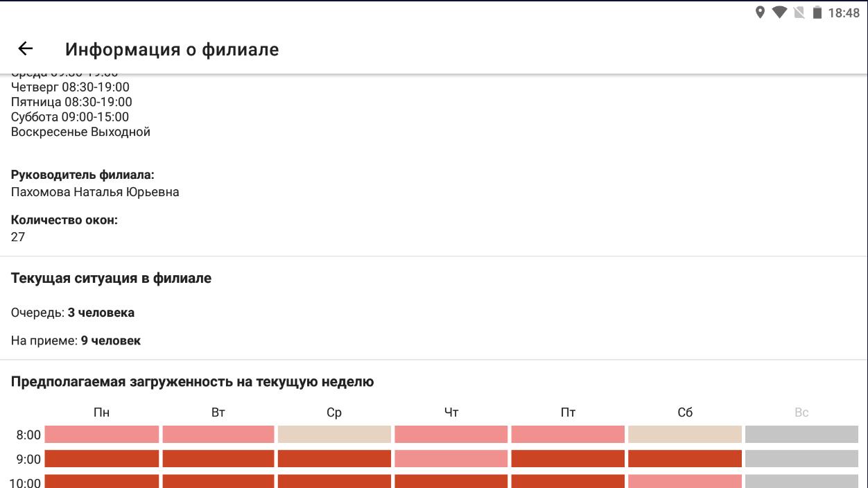Tap Sunday 8:00 grey cell
Screen dimensions: 868x488
[801, 435]
